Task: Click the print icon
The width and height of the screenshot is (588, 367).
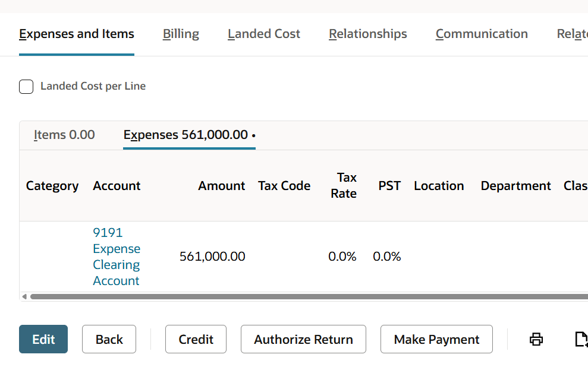Action: [x=536, y=339]
